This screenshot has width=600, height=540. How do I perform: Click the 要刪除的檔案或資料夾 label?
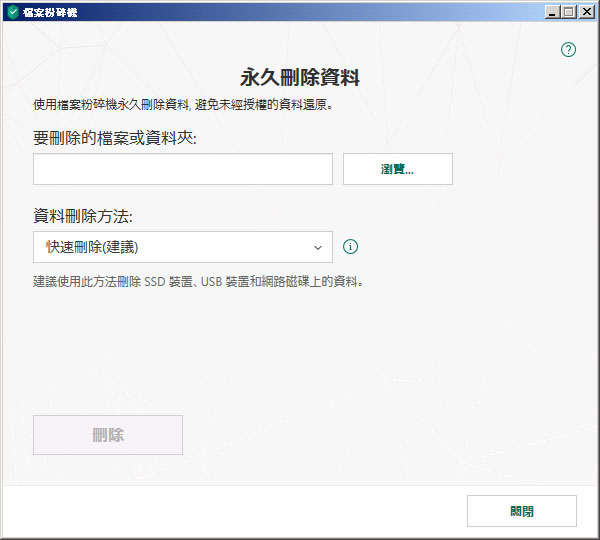point(115,138)
